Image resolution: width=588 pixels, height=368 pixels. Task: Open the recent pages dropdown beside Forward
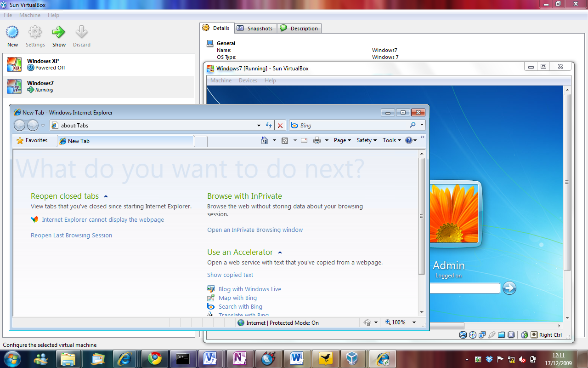click(43, 126)
